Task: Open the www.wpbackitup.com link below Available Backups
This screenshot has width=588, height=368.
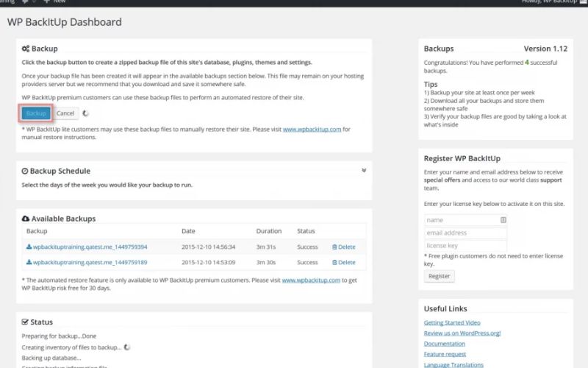Action: [311, 280]
